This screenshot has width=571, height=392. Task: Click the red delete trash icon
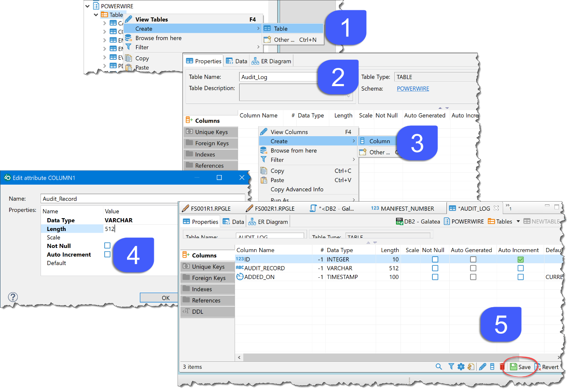[502, 367]
